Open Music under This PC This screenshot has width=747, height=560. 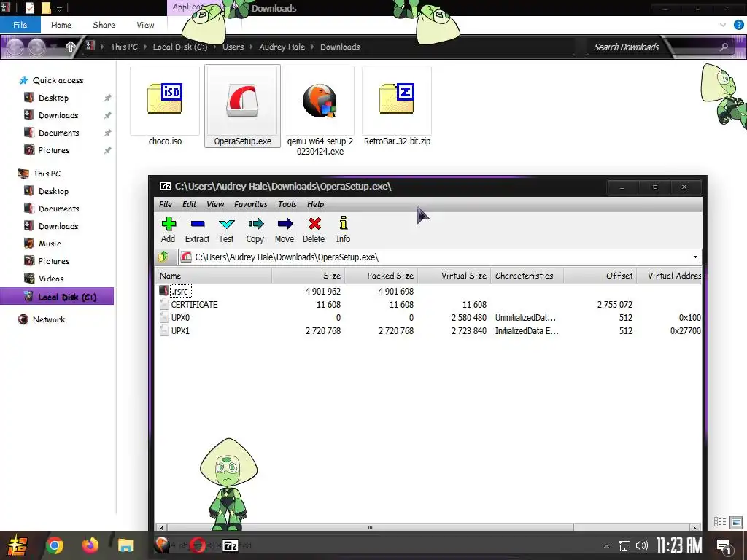50,244
